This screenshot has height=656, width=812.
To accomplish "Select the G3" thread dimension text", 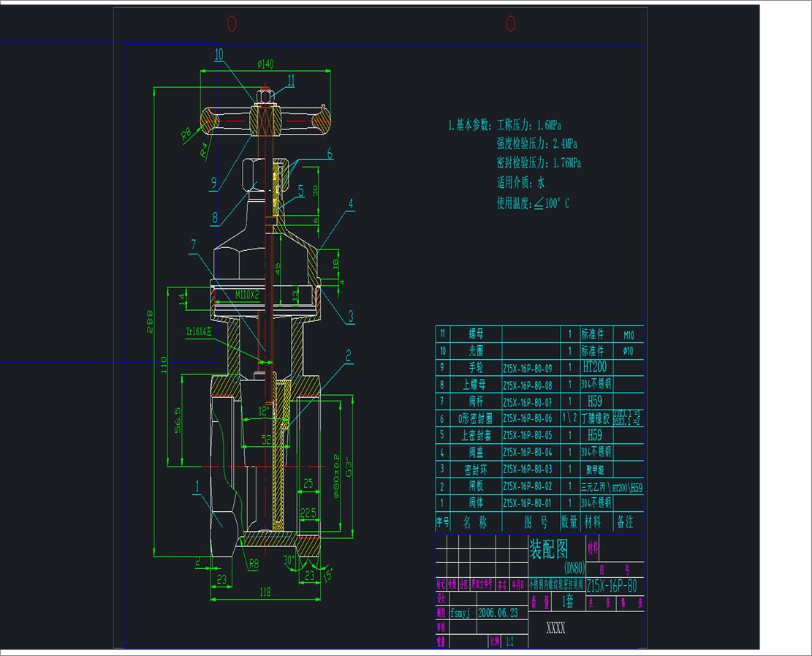I will coord(349,467).
